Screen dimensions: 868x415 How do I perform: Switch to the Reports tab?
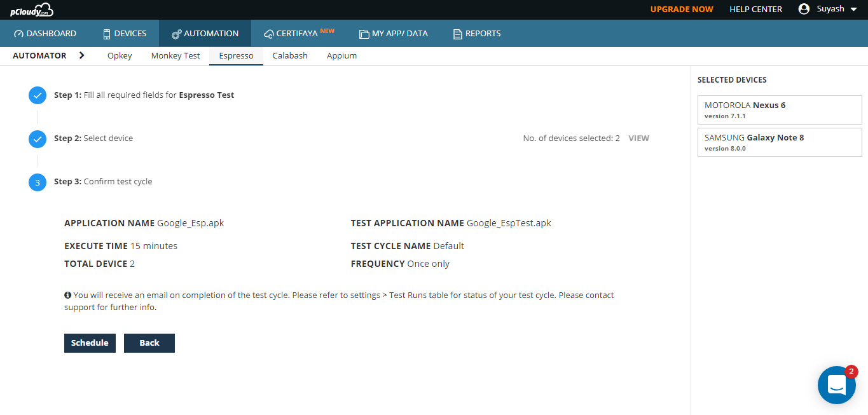477,34
